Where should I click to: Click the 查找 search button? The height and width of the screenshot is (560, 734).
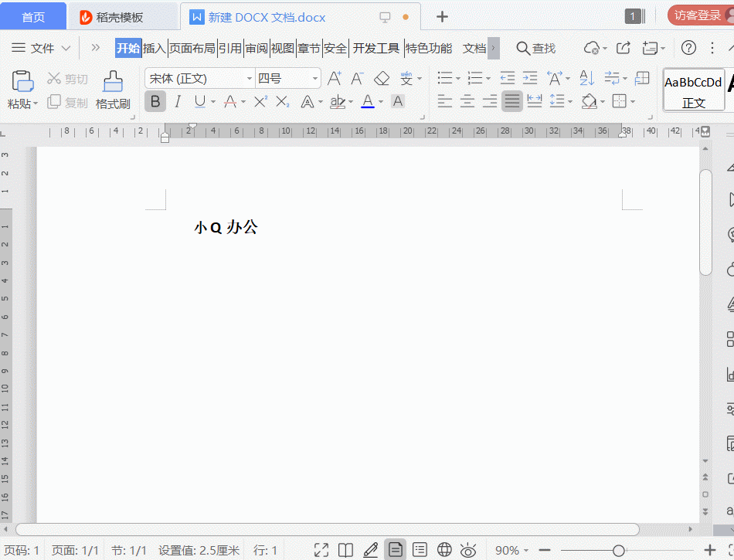536,48
